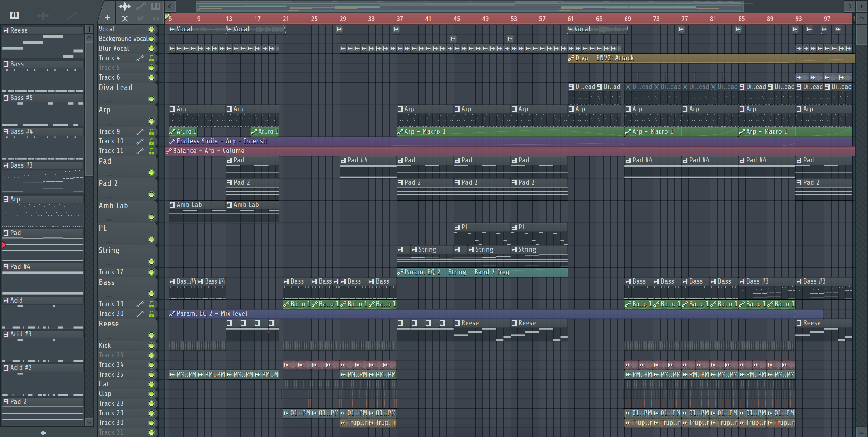This screenshot has height=437, width=868.
Task: Mute the Blur Vocal track
Action: (x=152, y=49)
